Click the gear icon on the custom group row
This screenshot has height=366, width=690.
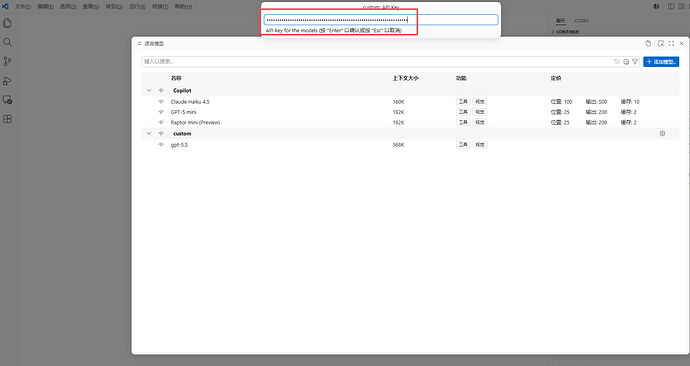click(662, 133)
